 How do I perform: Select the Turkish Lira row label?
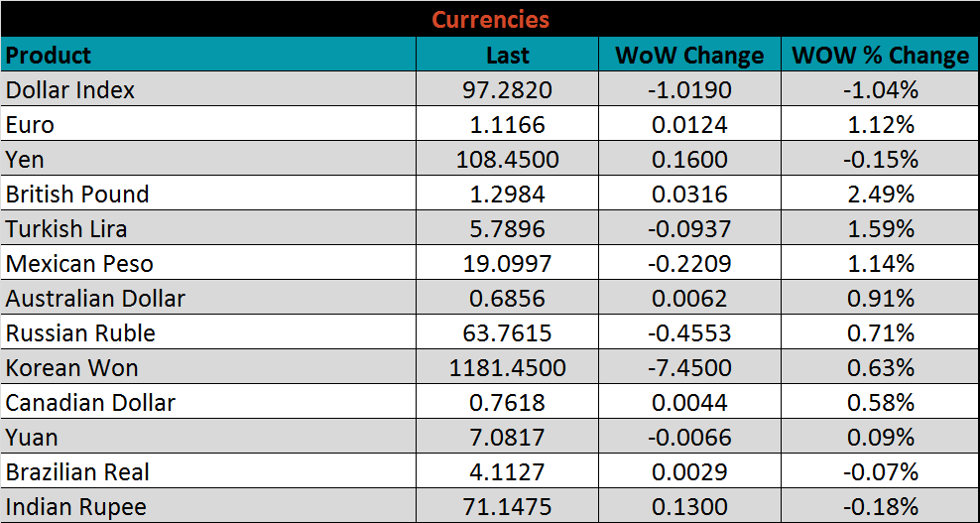66,229
